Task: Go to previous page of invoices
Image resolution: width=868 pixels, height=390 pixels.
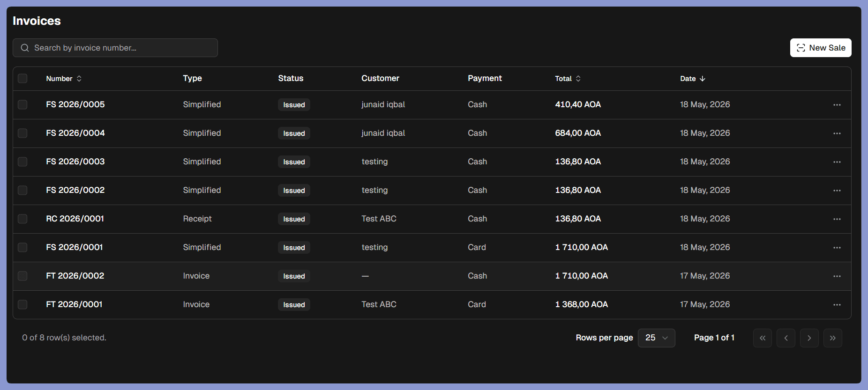Action: [x=786, y=338]
